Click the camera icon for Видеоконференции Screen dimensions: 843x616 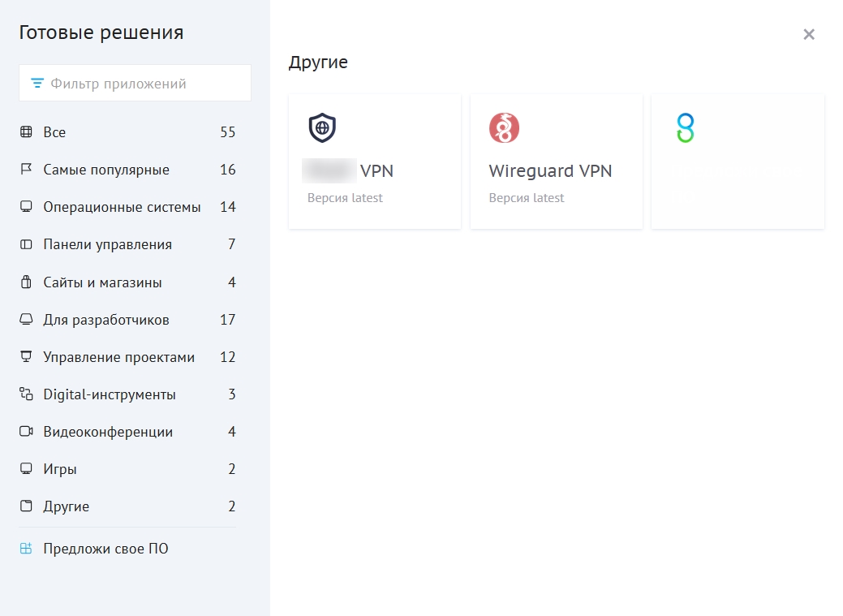(x=26, y=432)
